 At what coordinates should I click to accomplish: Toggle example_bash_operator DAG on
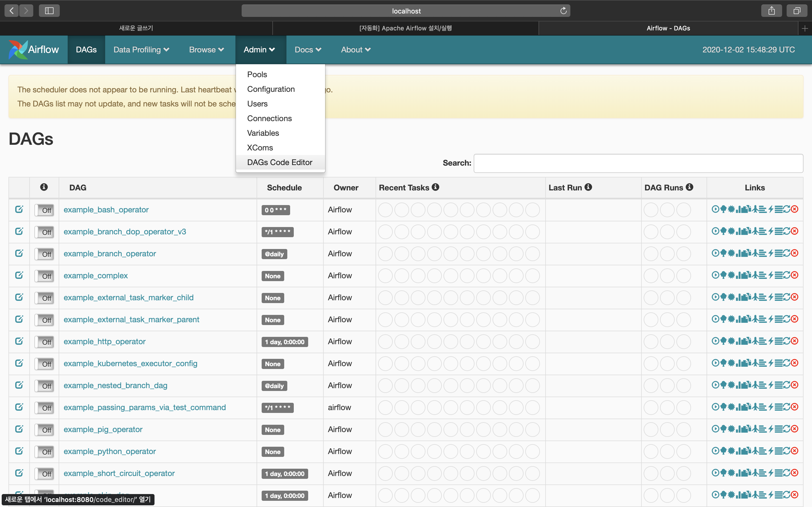pyautogui.click(x=44, y=210)
